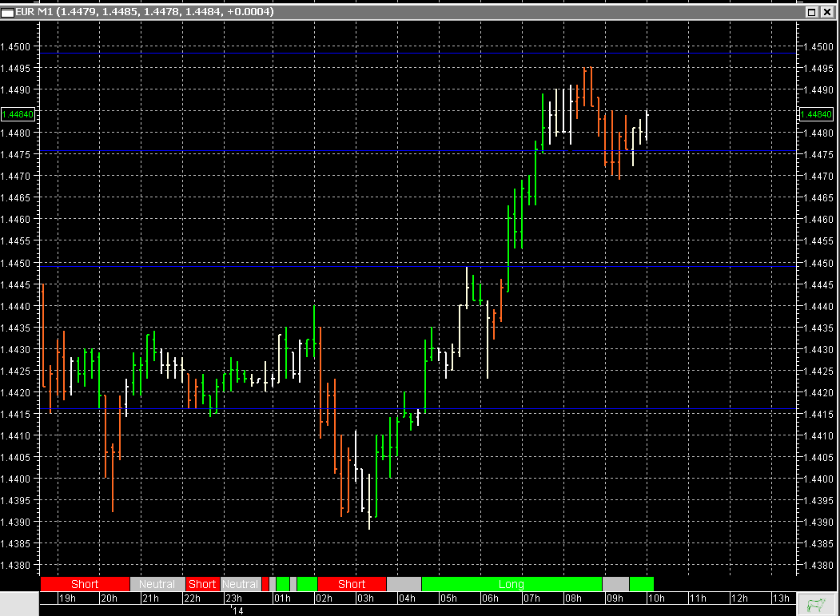Toggle the gray segment after the Short bar
Image resolution: width=840 pixels, height=616 pixels.
tap(404, 584)
